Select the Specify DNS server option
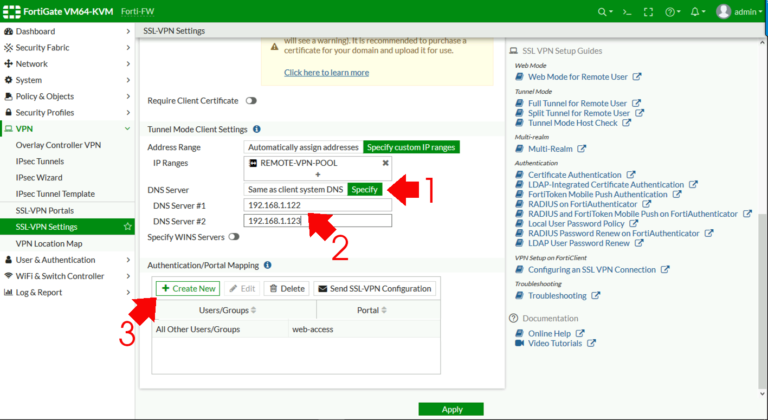The width and height of the screenshot is (768, 420). pos(364,189)
